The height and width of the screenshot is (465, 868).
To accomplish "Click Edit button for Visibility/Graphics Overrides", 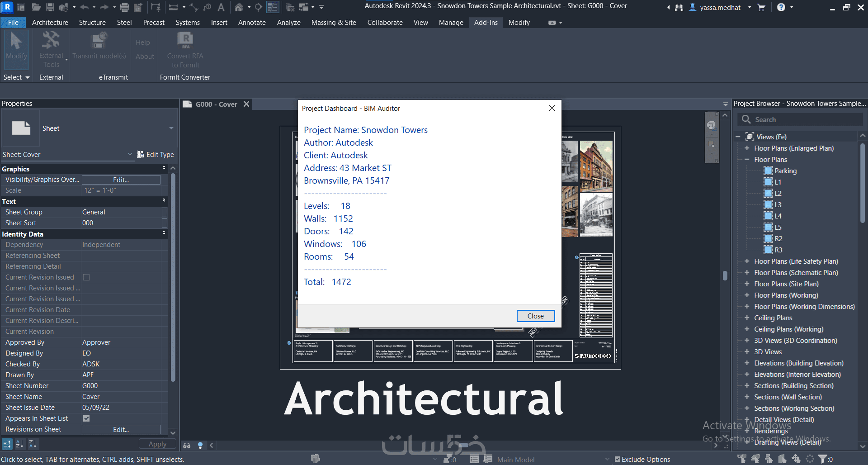I will click(121, 180).
